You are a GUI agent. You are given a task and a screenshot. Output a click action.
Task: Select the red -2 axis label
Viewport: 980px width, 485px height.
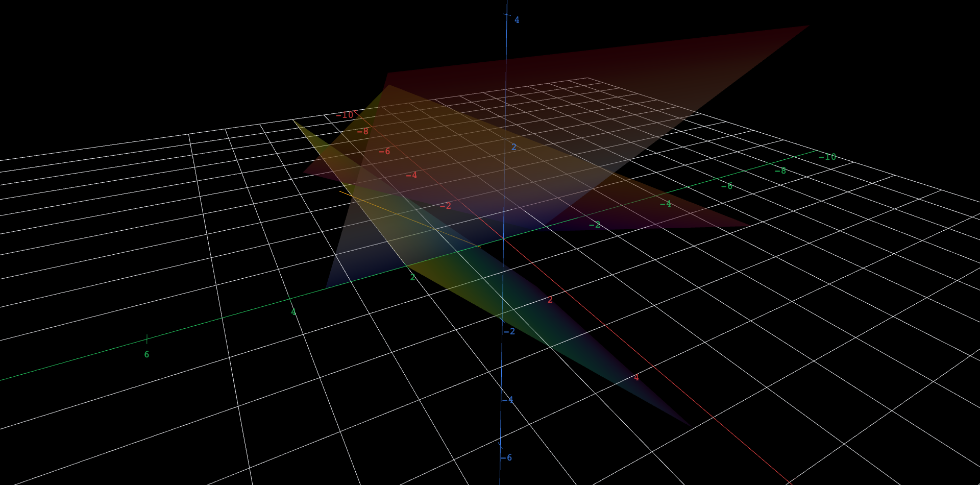click(446, 206)
